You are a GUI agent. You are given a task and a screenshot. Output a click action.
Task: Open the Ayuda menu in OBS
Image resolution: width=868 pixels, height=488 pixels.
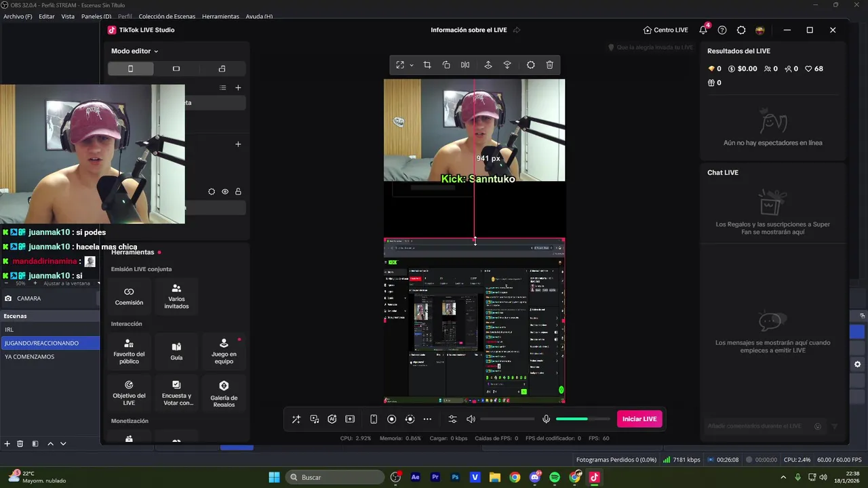click(x=259, y=16)
